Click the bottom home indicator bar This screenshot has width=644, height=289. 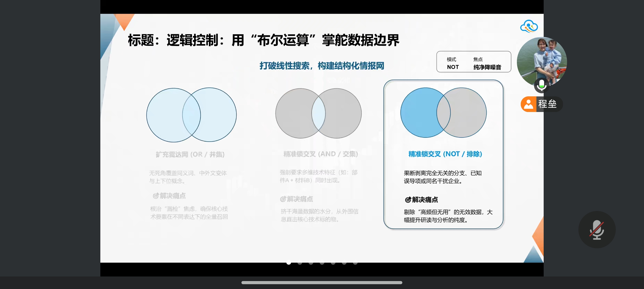click(322, 282)
